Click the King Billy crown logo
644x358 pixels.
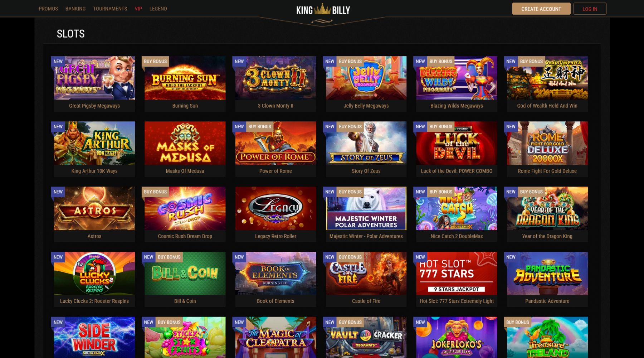click(x=323, y=10)
